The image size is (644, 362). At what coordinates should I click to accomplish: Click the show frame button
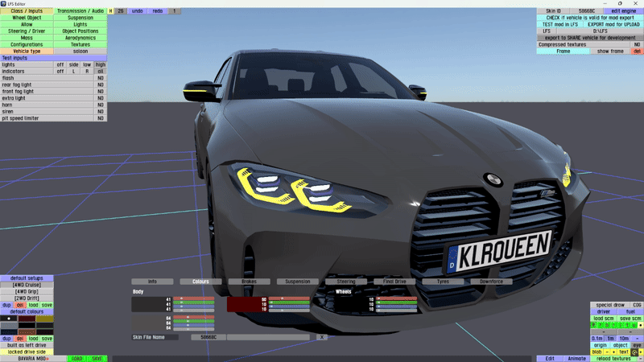[x=610, y=51]
